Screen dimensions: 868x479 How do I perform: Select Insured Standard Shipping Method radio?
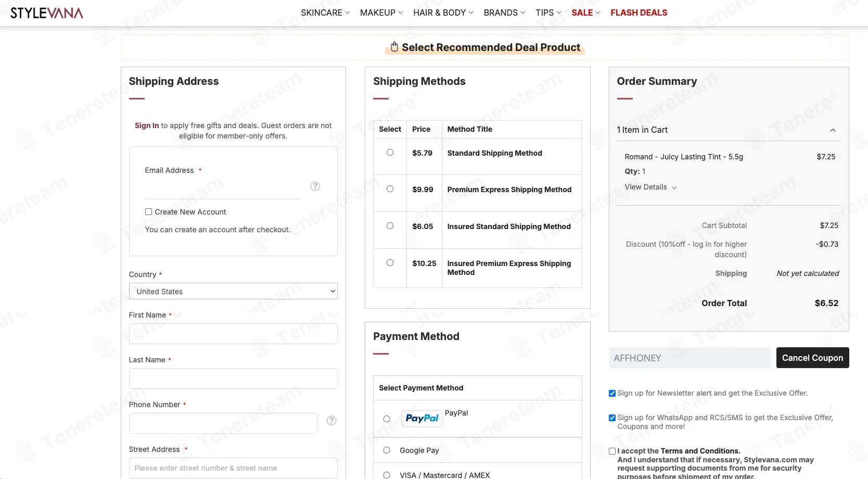point(390,226)
